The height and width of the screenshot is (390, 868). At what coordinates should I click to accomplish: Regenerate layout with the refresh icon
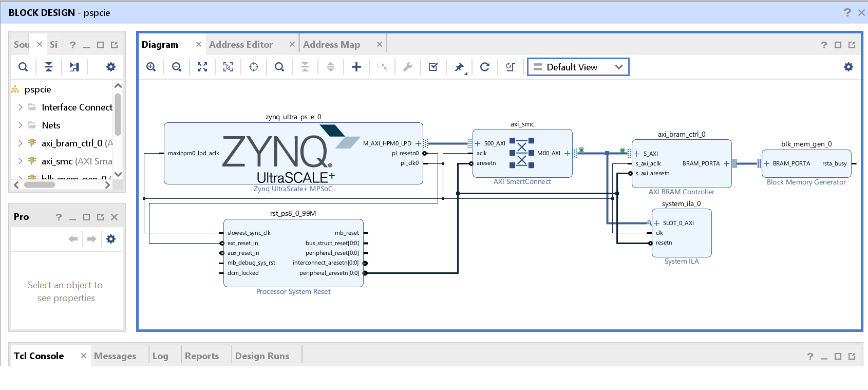tap(485, 67)
